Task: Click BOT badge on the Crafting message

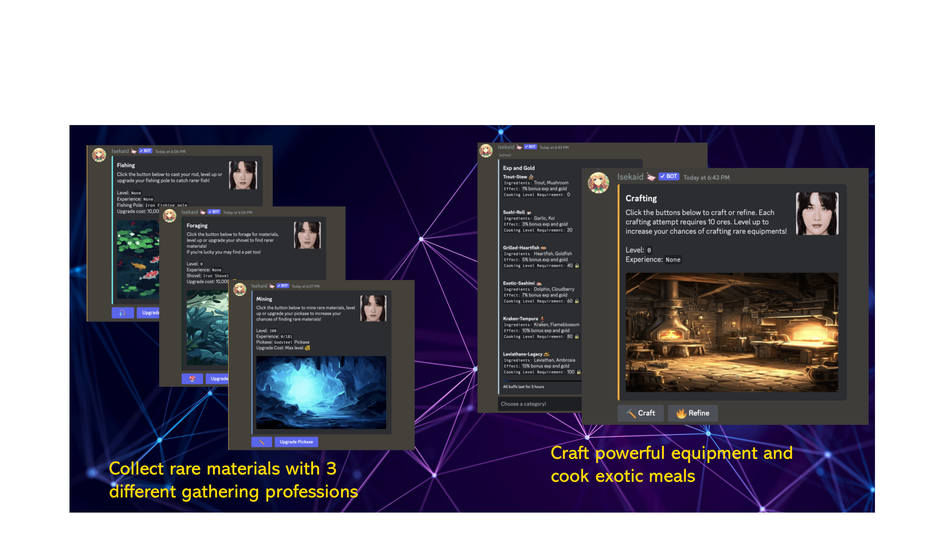Action: [x=669, y=177]
